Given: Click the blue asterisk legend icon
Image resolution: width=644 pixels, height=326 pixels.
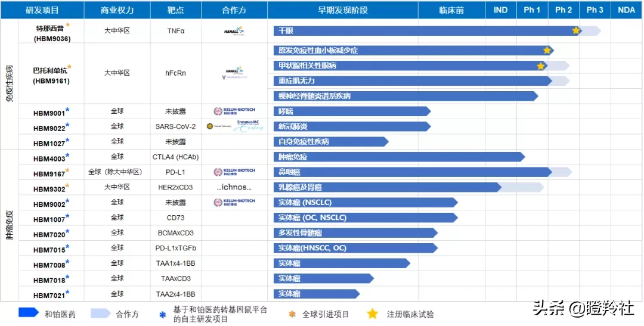Looking at the screenshot, I should click(x=162, y=315).
